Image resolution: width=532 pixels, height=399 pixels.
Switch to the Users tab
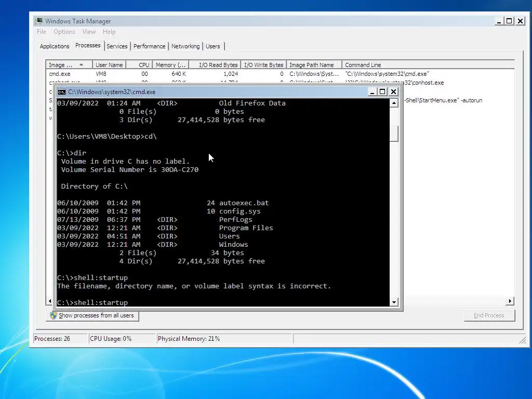[212, 46]
